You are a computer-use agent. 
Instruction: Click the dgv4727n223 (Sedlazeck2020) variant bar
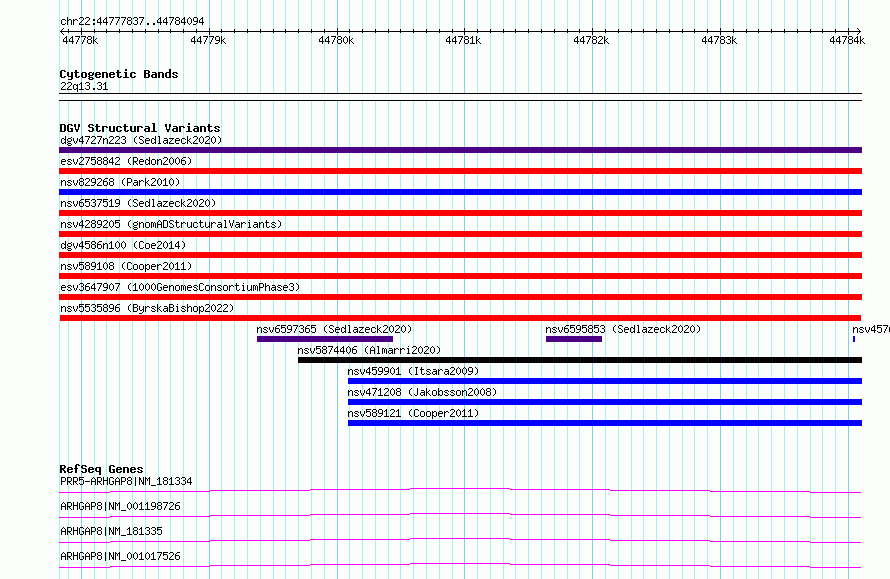point(460,150)
